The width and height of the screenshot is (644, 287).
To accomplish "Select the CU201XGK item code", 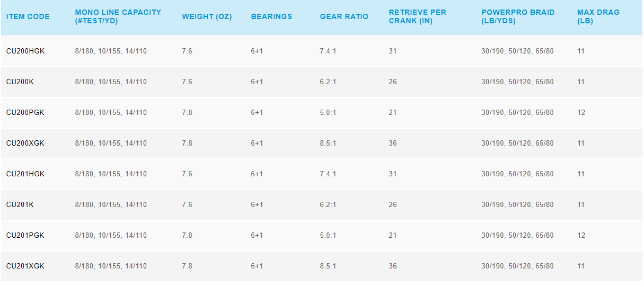I will tap(25, 266).
